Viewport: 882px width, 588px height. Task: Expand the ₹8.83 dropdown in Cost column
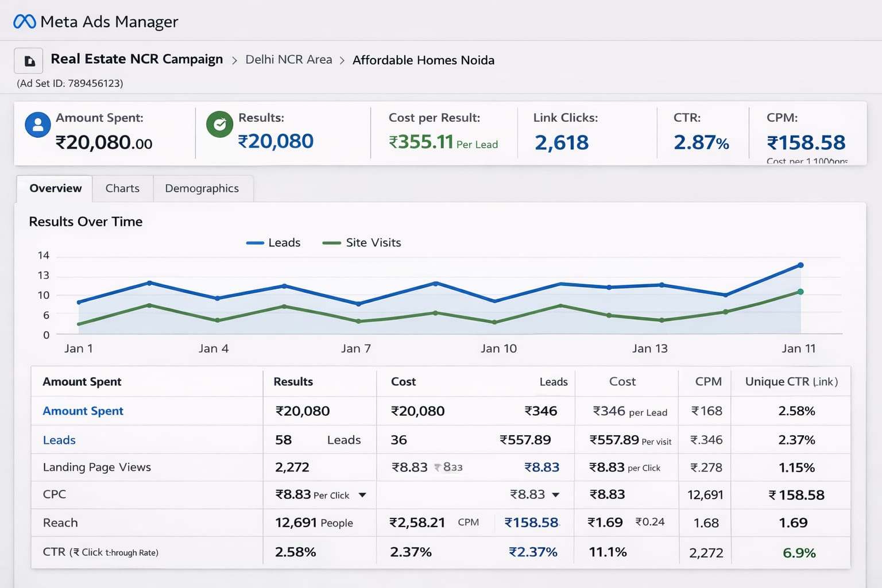(555, 494)
